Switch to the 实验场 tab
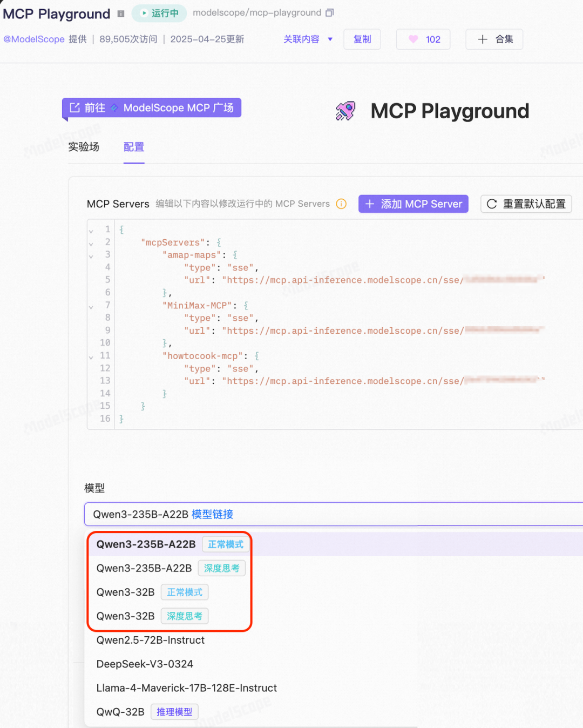 (x=84, y=147)
